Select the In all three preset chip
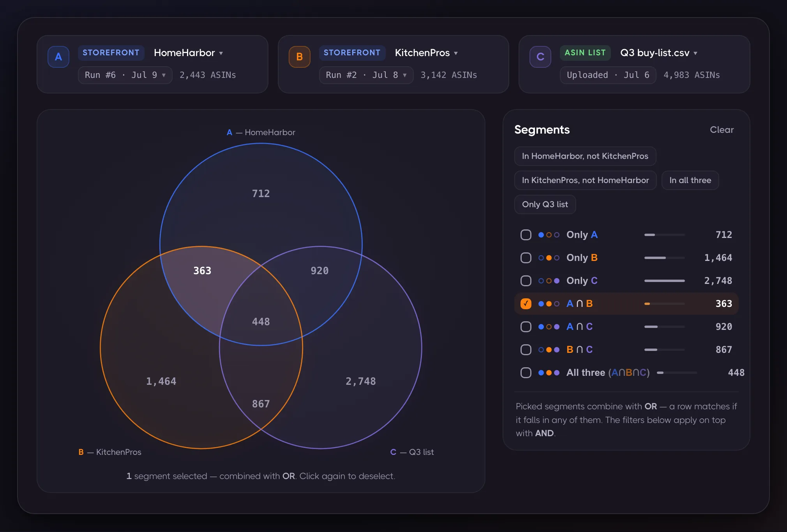This screenshot has width=787, height=532. (690, 180)
